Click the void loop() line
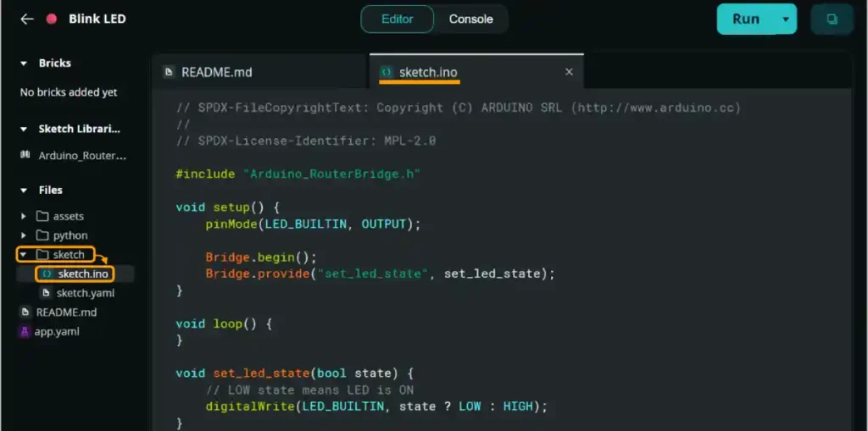Image resolution: width=868 pixels, height=431 pixels. coord(224,323)
